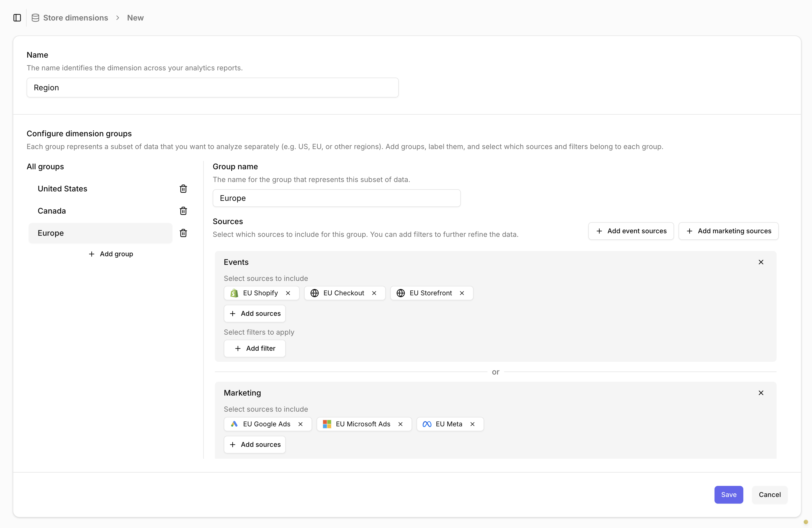Add event sources to the group

tap(631, 231)
